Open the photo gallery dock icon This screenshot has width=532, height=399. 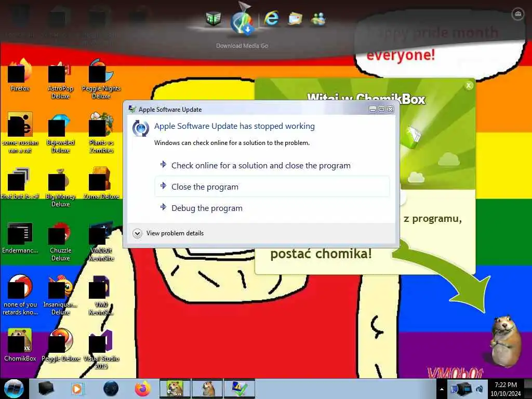(x=295, y=18)
